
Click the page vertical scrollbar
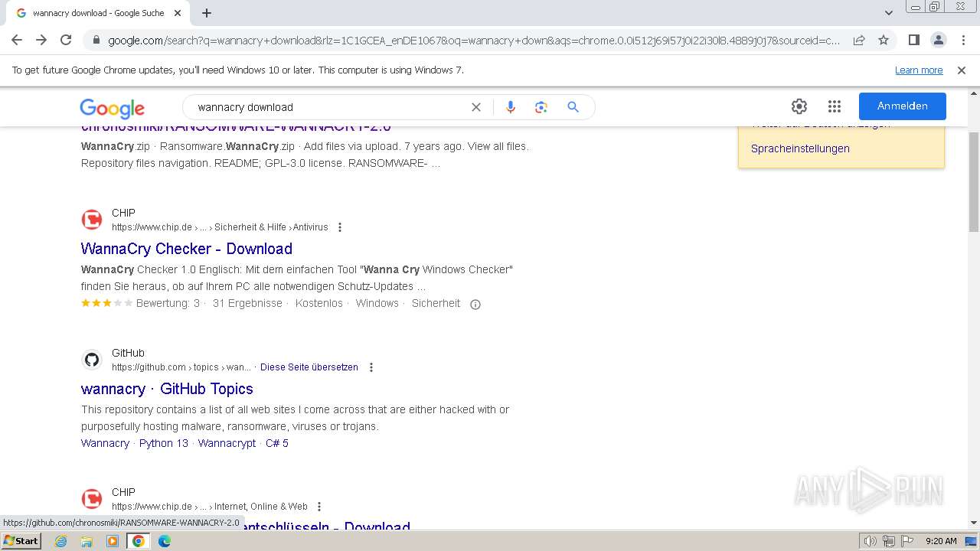pyautogui.click(x=974, y=181)
